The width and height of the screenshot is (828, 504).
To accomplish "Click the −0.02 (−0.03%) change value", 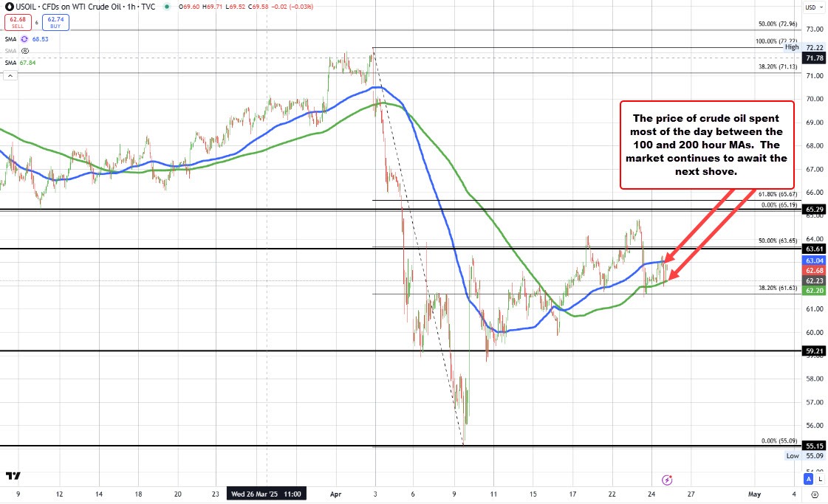I will point(292,7).
